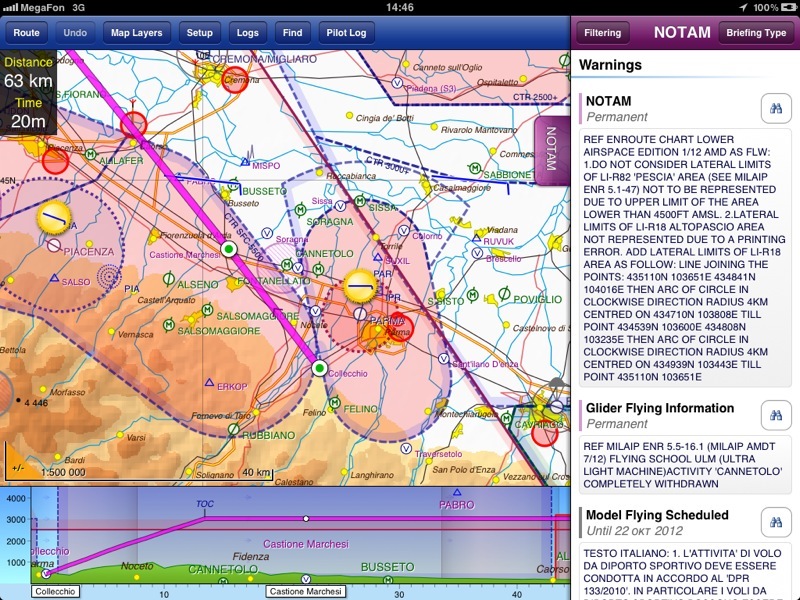Screen dimensions: 800x600
Task: Tap binoculars icon beside Glider Flying Information
Action: tap(770, 414)
